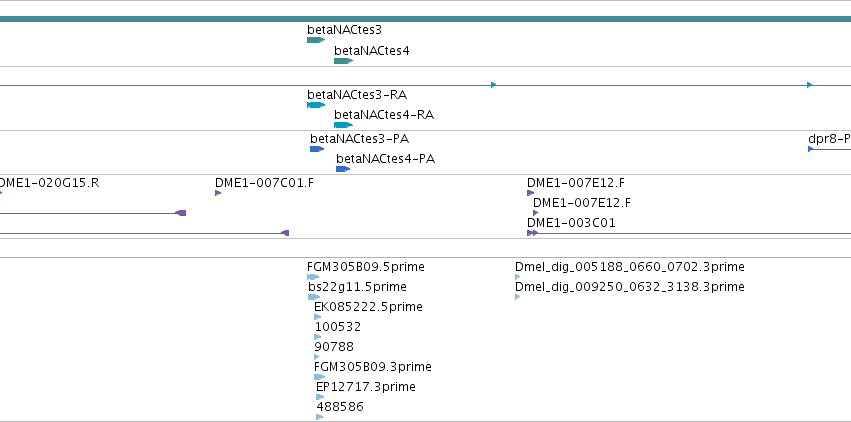
Task: Click the thick teal gene bar at top
Action: 426,19
